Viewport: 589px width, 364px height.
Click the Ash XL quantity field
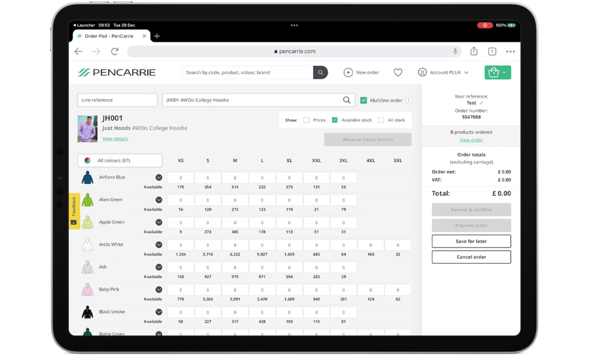289,267
